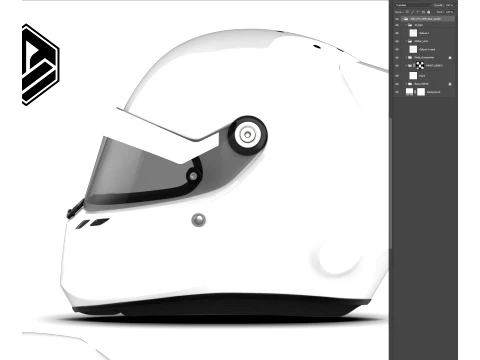Toggle visibility of the first locked group
This screenshot has width=480, height=360.
397,57
